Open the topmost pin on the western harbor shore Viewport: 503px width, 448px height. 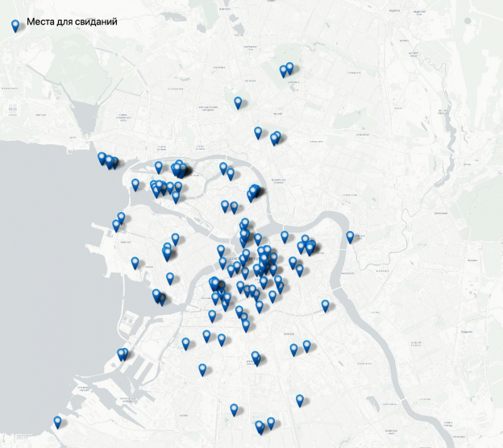click(x=121, y=218)
